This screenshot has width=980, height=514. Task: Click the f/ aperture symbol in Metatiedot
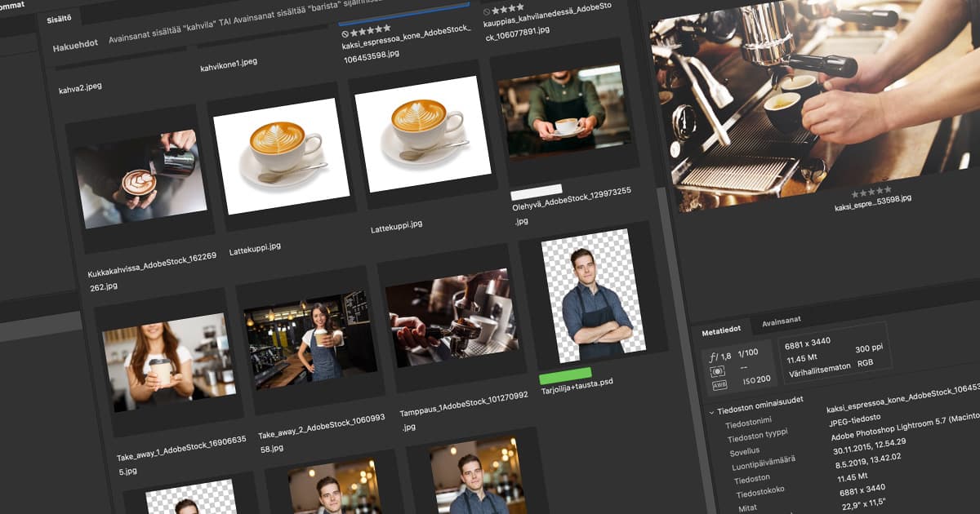pyautogui.click(x=713, y=356)
